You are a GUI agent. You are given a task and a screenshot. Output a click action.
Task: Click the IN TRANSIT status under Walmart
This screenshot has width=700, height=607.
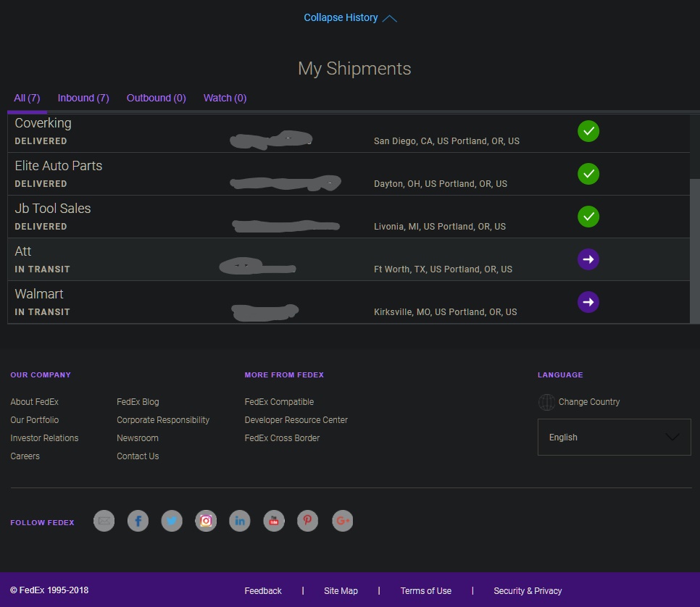[x=43, y=312]
